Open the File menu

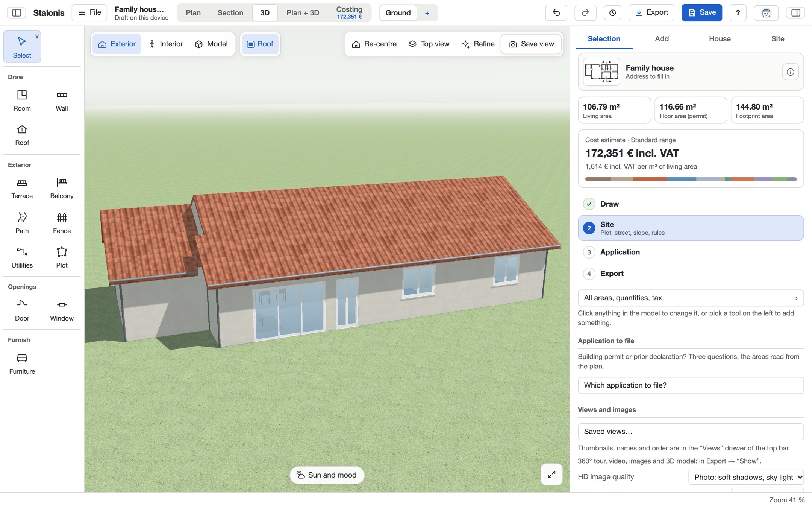coord(89,13)
